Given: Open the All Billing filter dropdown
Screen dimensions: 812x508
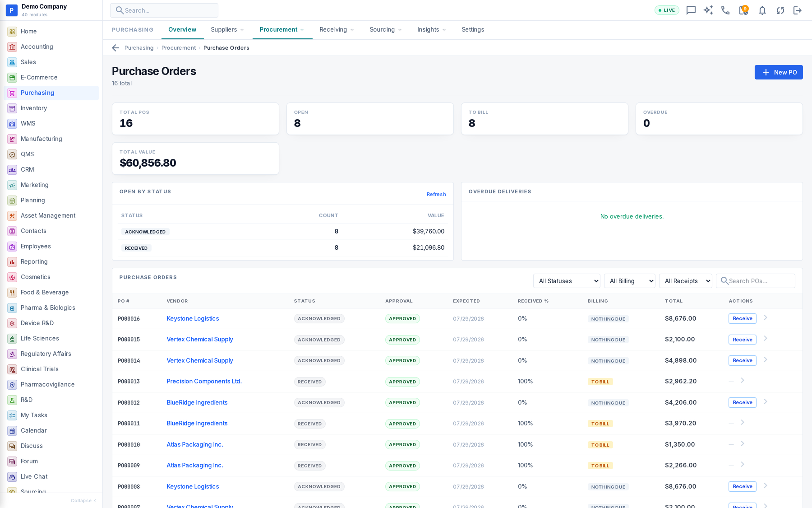Looking at the screenshot, I should (630, 281).
